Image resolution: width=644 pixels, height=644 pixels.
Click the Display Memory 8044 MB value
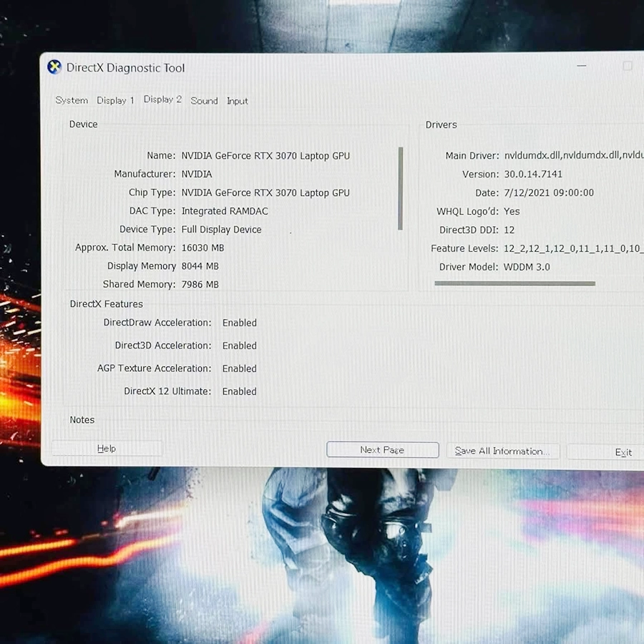[200, 266]
